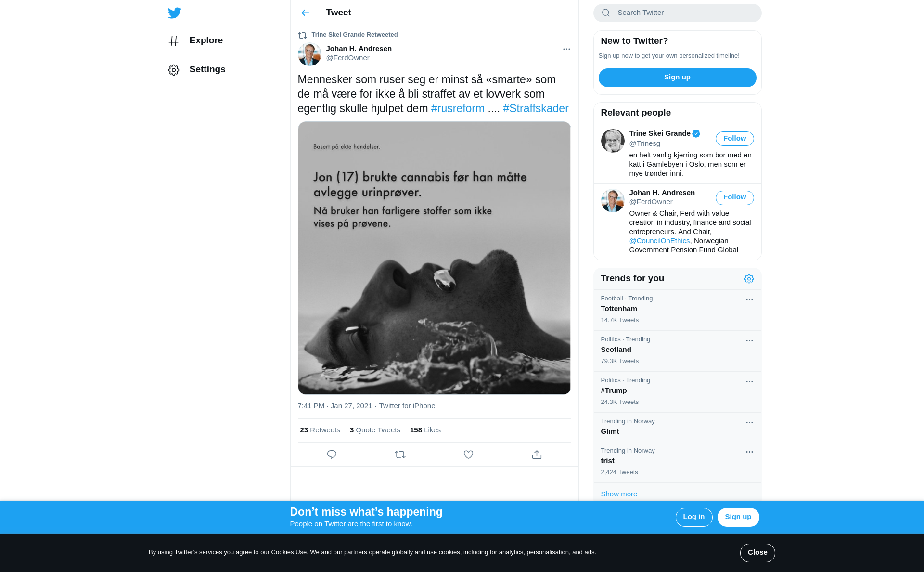
Task: Click the #rusreform hashtag link
Action: (x=458, y=108)
